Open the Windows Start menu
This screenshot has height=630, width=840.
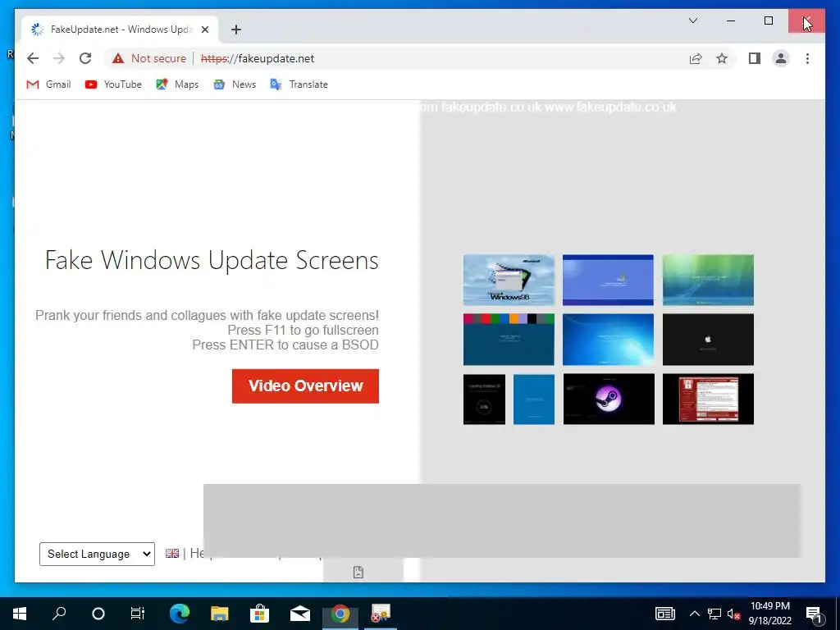click(20, 614)
